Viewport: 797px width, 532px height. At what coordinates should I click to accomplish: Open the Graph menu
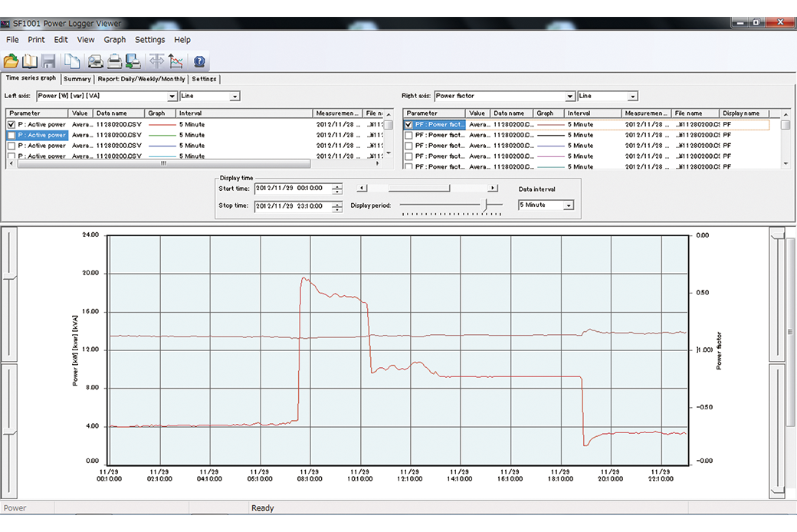pos(115,40)
